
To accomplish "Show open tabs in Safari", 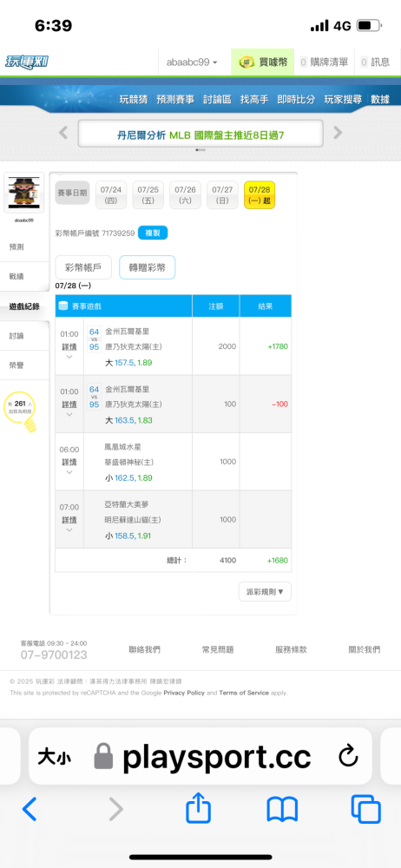I will click(365, 809).
